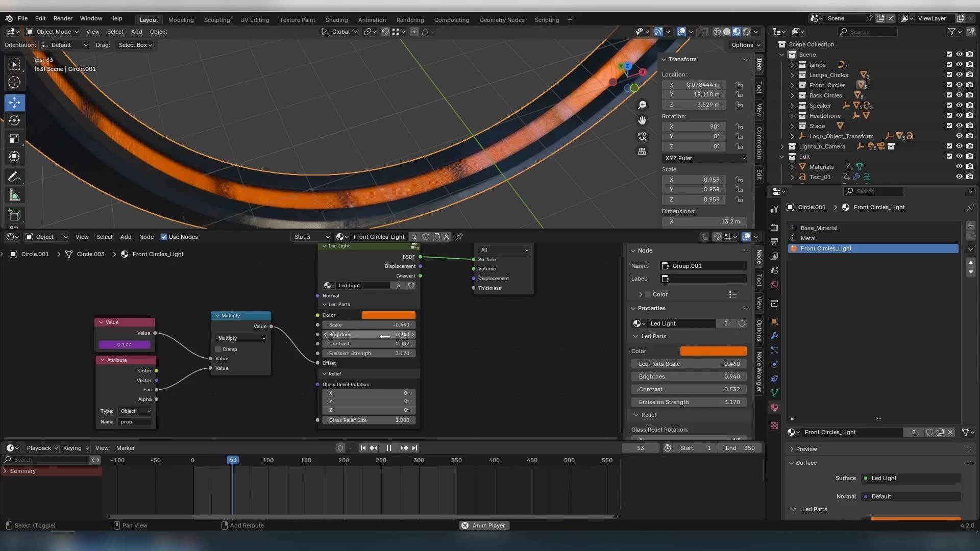Toggle camera view icon in viewport
The image size is (980, 551).
[642, 136]
